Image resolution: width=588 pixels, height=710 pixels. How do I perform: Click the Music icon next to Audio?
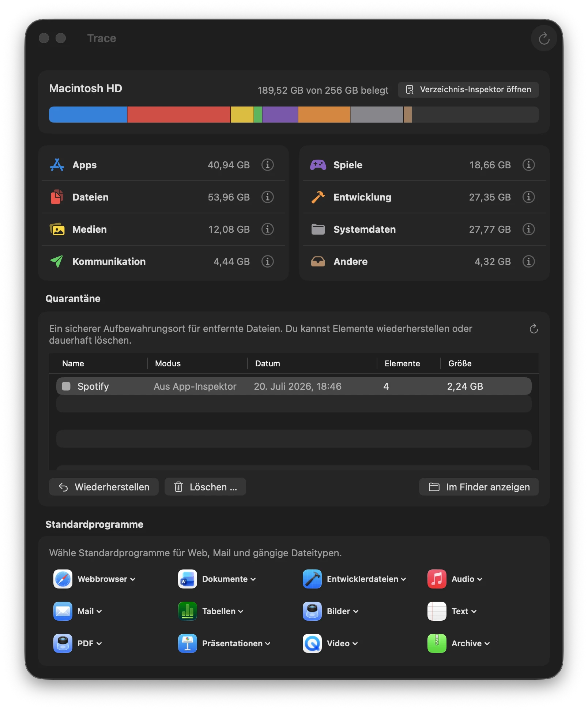tap(437, 579)
